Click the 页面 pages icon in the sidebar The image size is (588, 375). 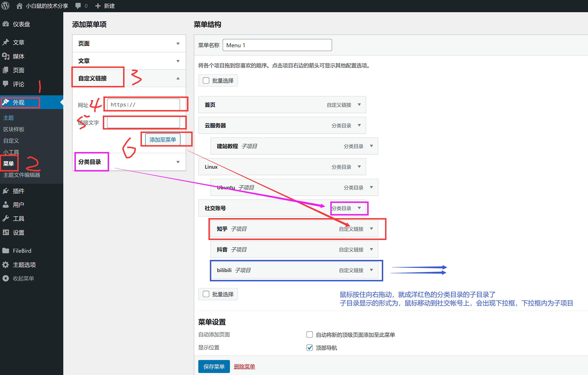[6, 70]
